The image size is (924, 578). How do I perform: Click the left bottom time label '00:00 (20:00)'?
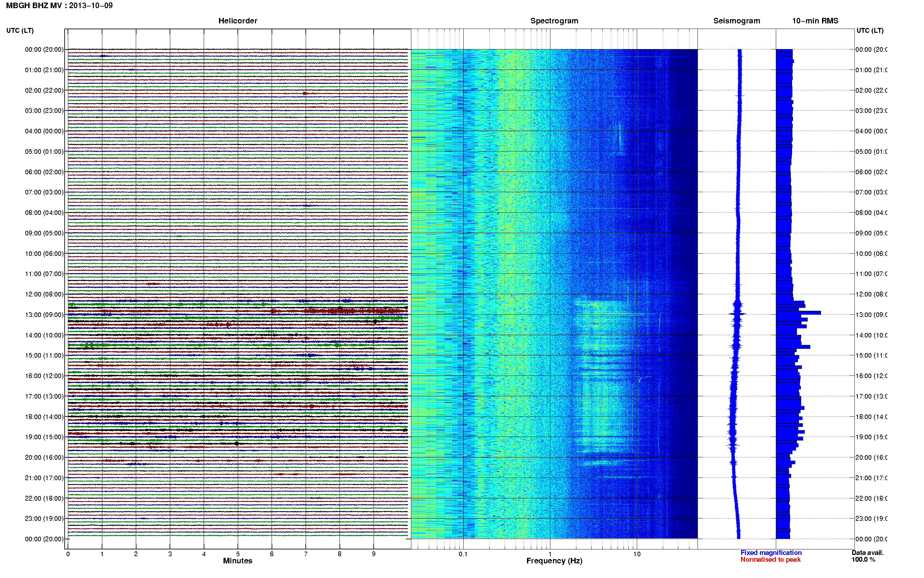[44, 539]
